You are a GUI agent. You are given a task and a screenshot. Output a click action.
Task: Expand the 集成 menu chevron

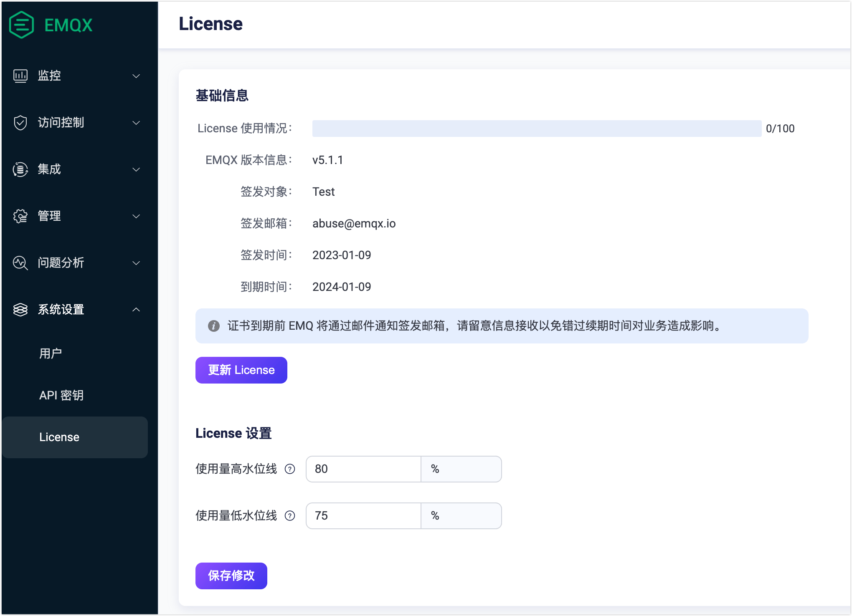136,169
